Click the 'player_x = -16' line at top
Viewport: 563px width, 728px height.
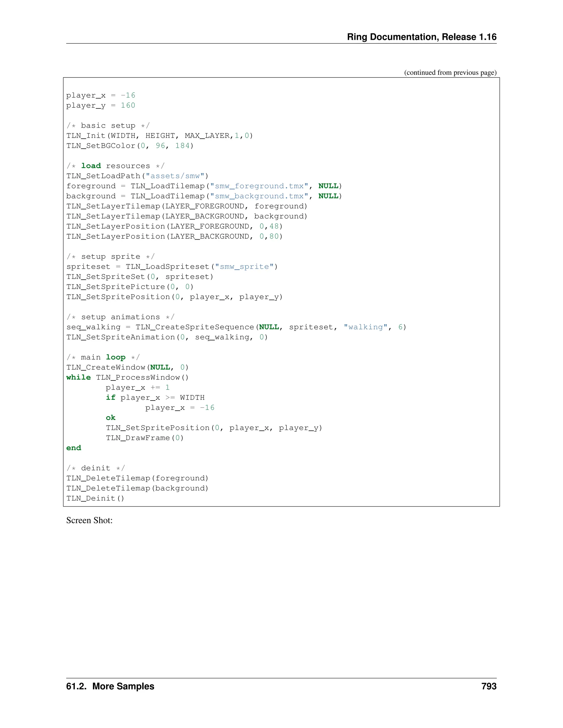100,95
